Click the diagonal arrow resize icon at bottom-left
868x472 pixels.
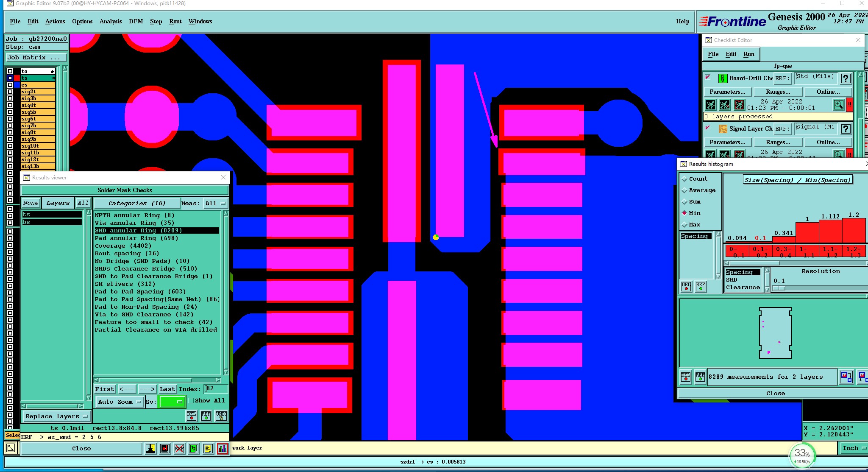point(11,448)
